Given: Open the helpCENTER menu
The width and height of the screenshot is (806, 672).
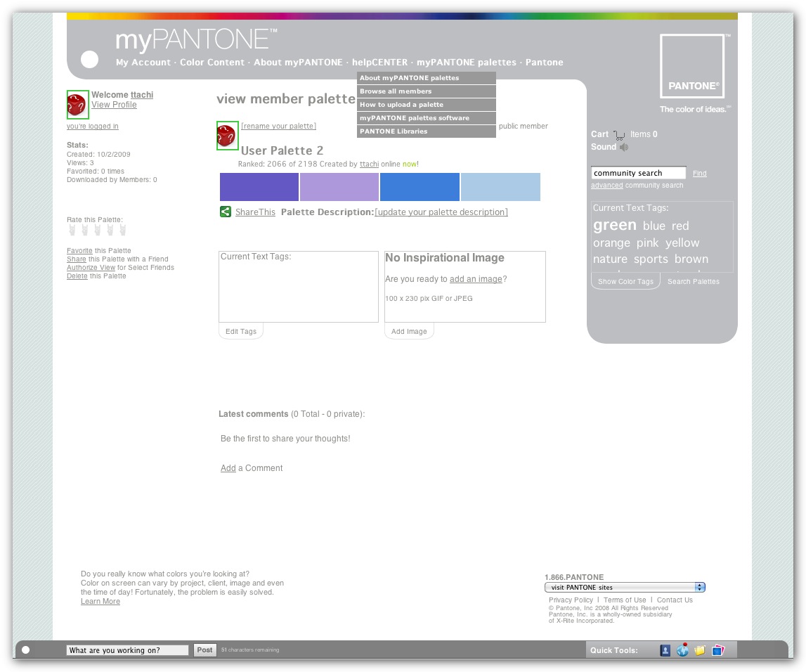Looking at the screenshot, I should click(x=380, y=63).
